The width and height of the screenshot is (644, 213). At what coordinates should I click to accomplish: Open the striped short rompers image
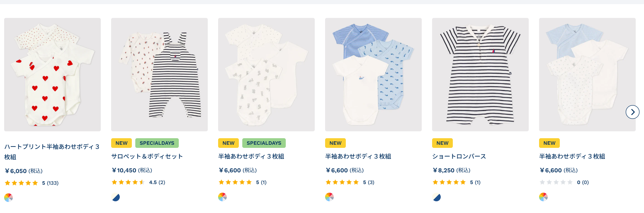[480, 74]
